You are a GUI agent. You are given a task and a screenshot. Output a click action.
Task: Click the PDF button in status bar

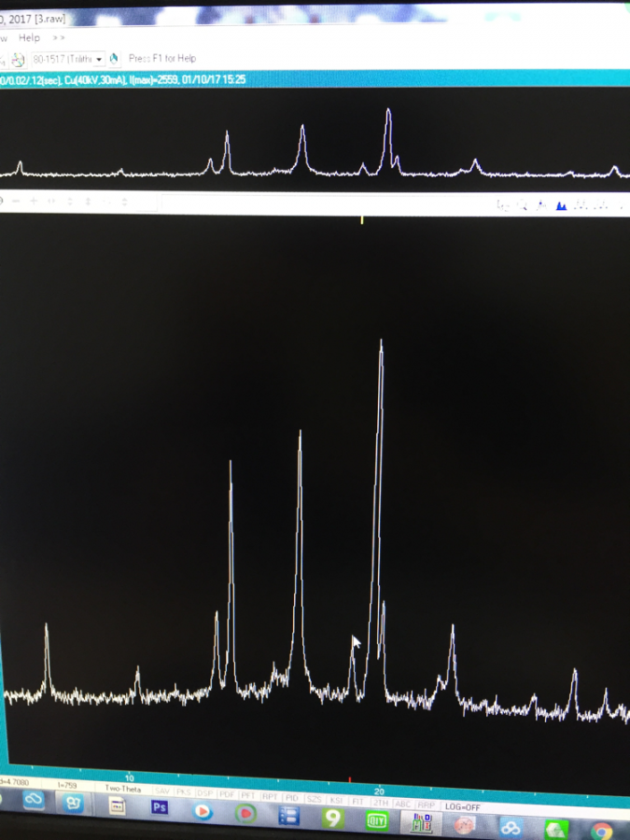(x=226, y=794)
